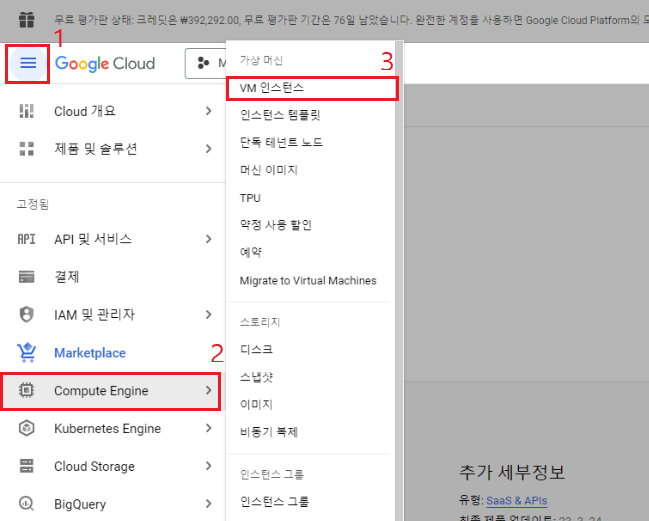Open API 및 서비스 menu item
Viewport: 649px width, 521px height.
pyautogui.click(x=112, y=239)
